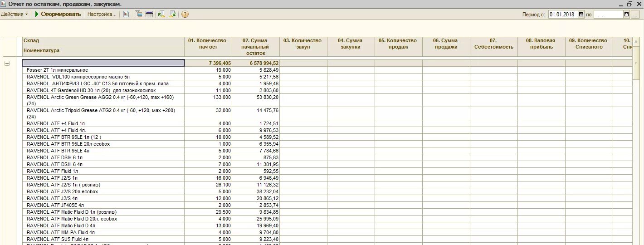Open the Настройка... settings dialog
This screenshot has height=245, width=644.
102,14
